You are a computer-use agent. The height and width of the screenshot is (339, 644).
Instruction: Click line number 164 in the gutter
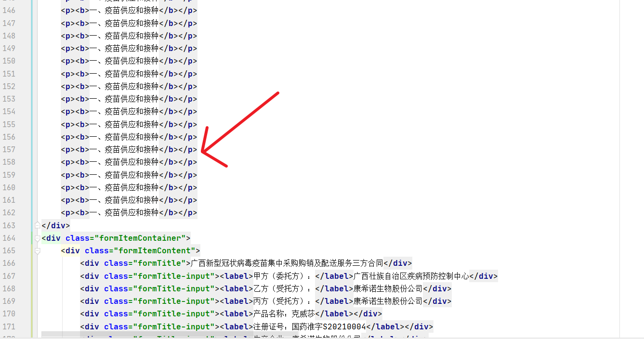pos(9,238)
